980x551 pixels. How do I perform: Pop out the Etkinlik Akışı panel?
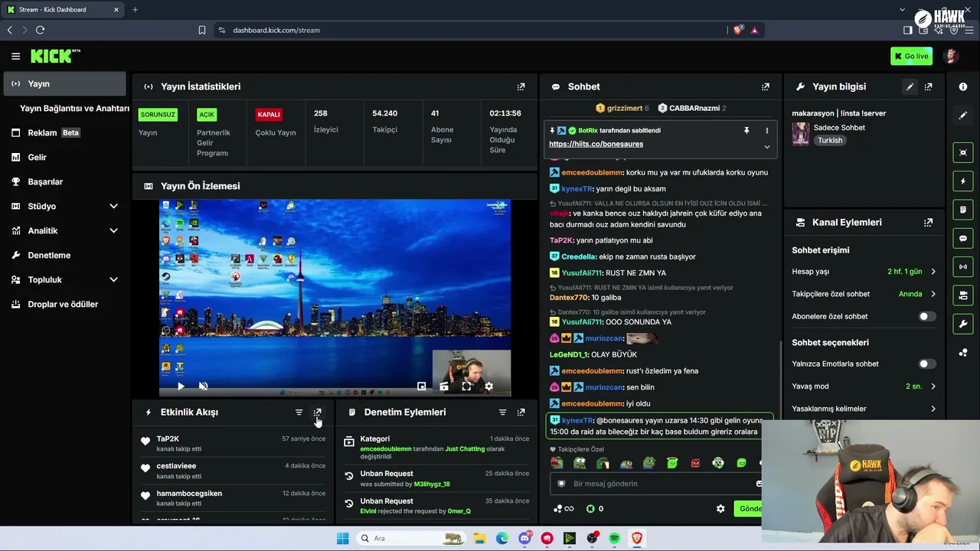317,412
